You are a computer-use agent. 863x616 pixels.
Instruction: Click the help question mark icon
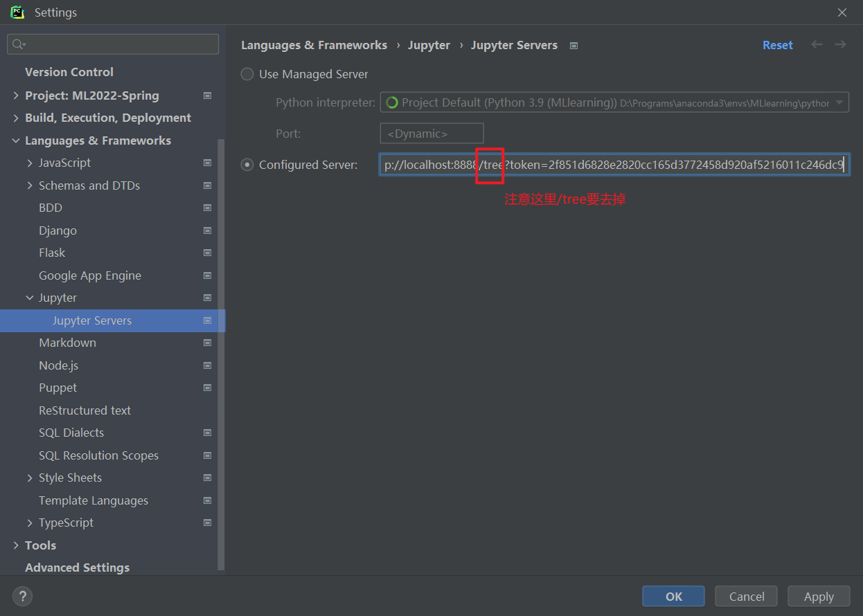coord(22,596)
